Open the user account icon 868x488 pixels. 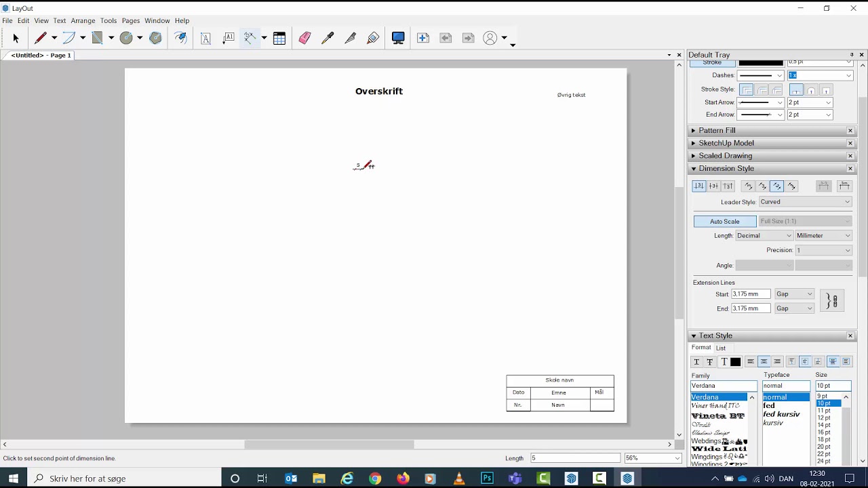tap(490, 39)
